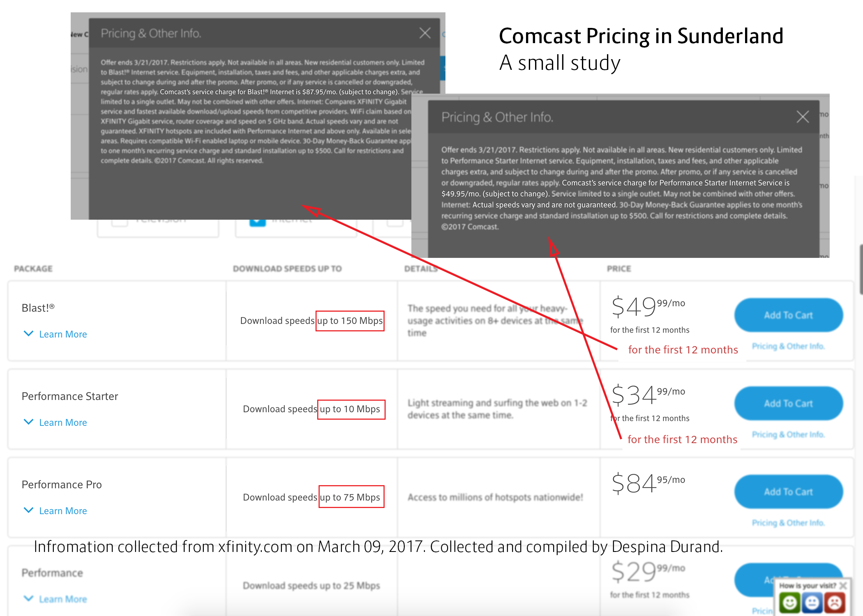Click the chevron beside Performance Learn More
The width and height of the screenshot is (863, 616).
[29, 599]
